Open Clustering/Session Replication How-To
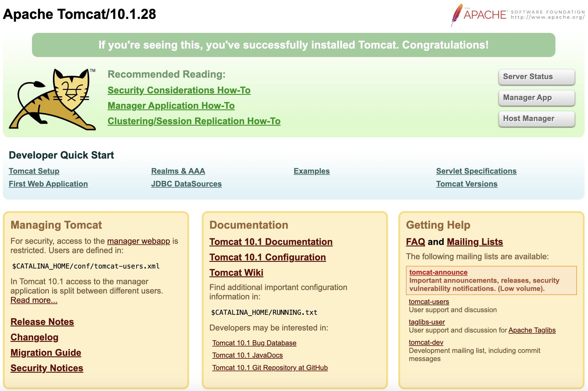Image resolution: width=588 pixels, height=391 pixels. point(194,121)
